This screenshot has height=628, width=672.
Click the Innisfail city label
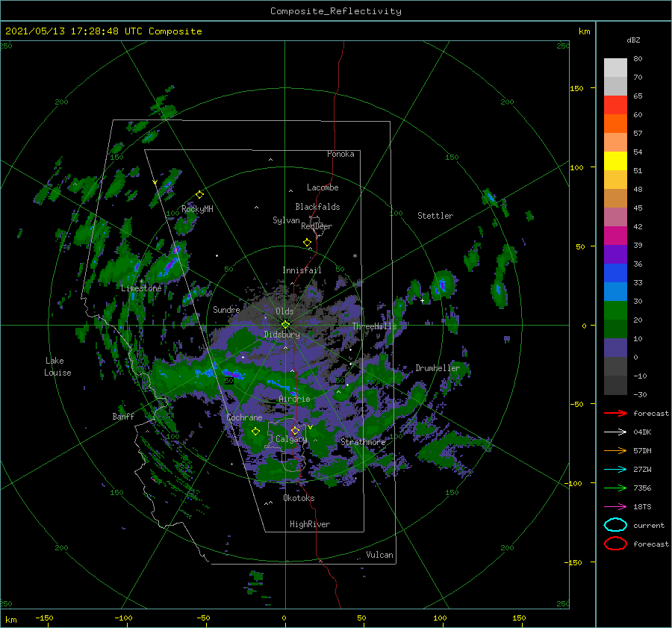[x=302, y=270]
